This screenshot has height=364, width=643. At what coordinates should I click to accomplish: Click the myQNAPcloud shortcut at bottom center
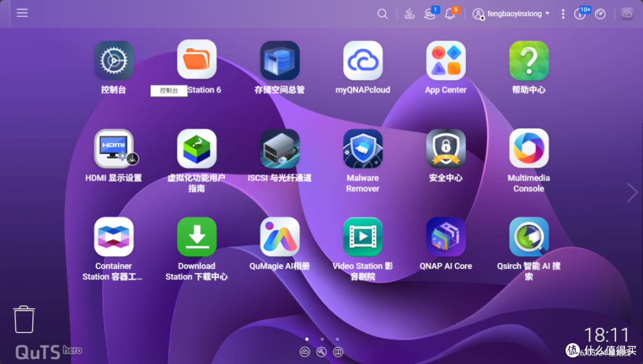[305, 352]
